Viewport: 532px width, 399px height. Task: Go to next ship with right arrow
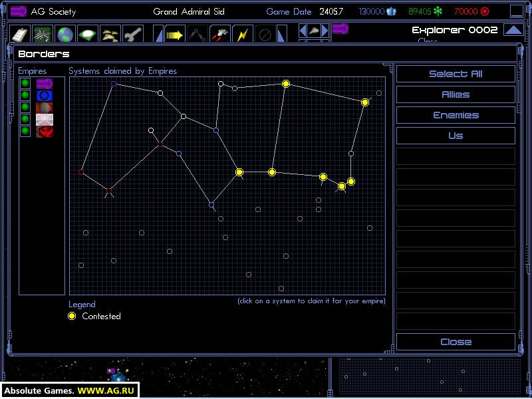(325, 31)
